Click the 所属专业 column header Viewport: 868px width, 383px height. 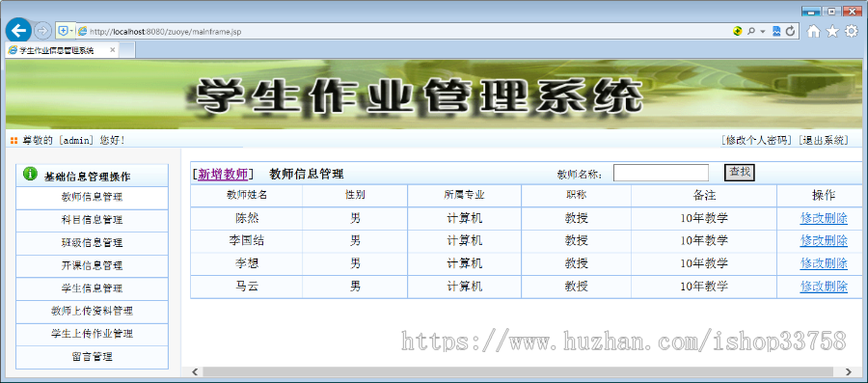point(465,196)
